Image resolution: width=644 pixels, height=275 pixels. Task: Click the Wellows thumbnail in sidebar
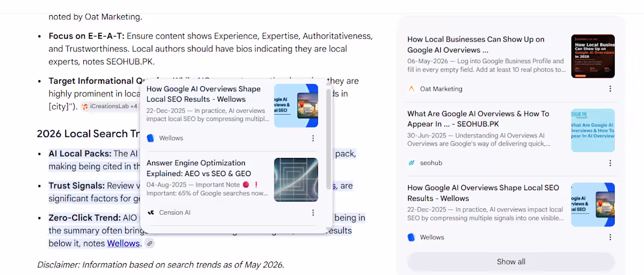pyautogui.click(x=592, y=205)
